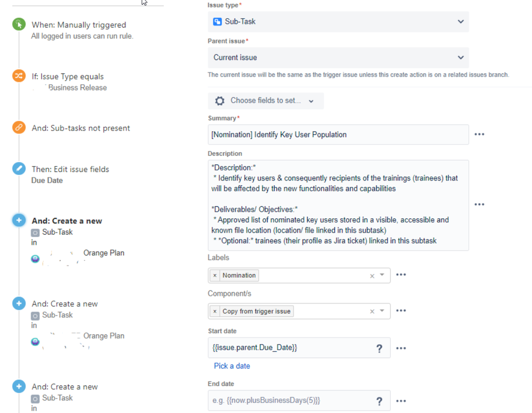Click the Sub-Task issue type icon in dropdown
The width and height of the screenshot is (532, 413).
pos(217,22)
